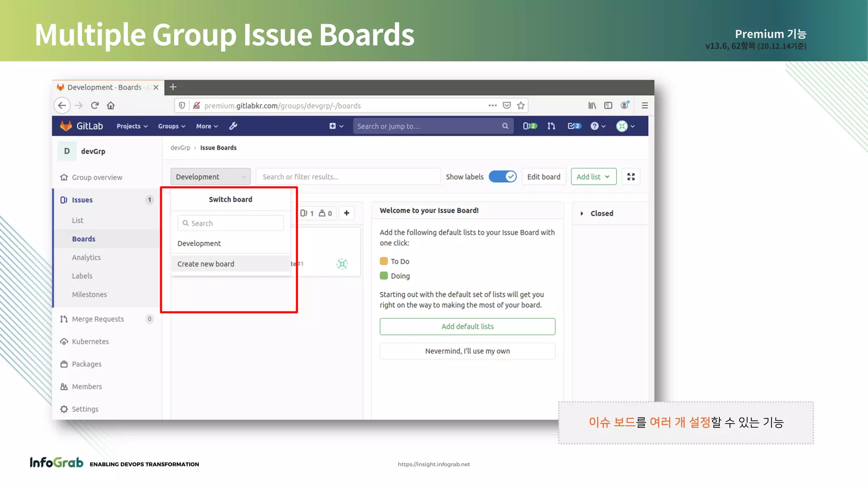The height and width of the screenshot is (488, 868).
Task: Open Packages in sidebar
Action: [x=86, y=364]
